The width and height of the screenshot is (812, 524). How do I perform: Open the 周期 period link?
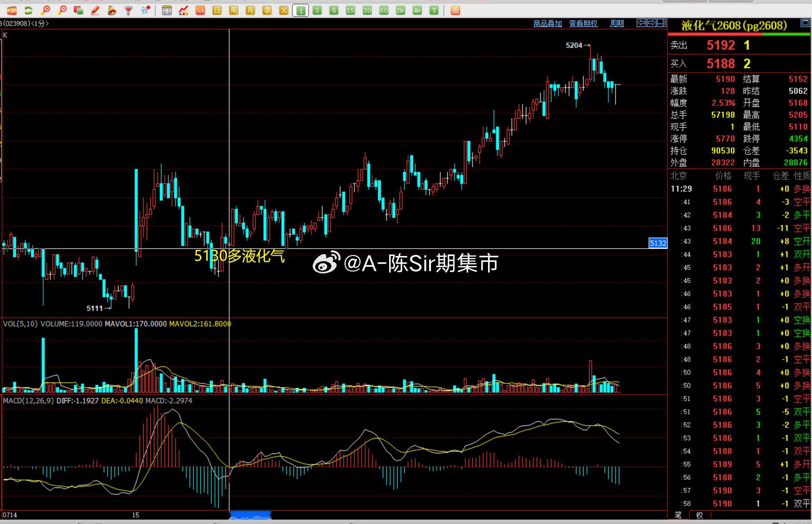617,23
